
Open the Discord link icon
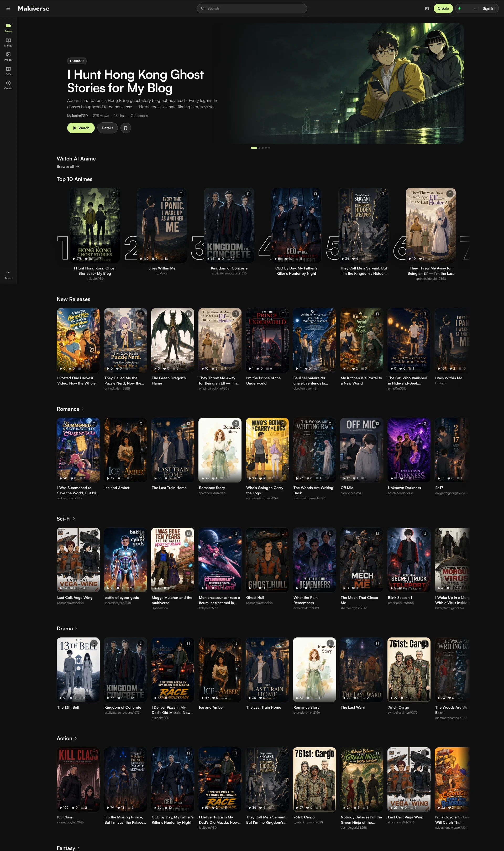[x=427, y=8]
